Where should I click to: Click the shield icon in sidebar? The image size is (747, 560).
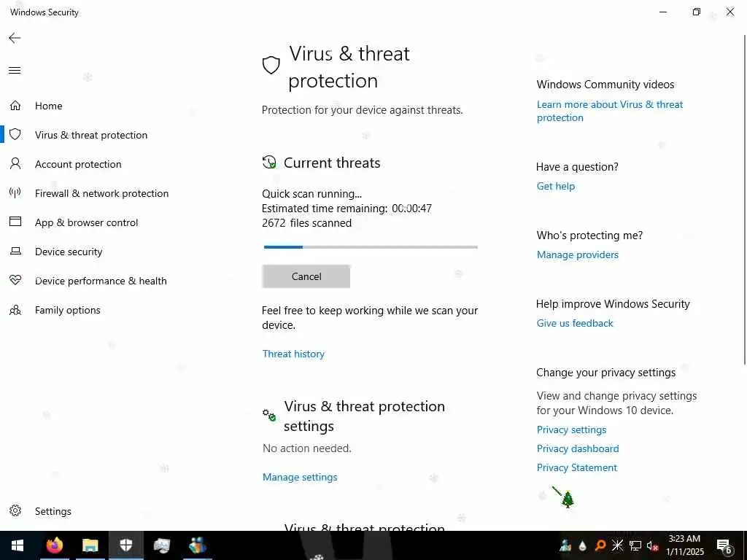pos(15,134)
